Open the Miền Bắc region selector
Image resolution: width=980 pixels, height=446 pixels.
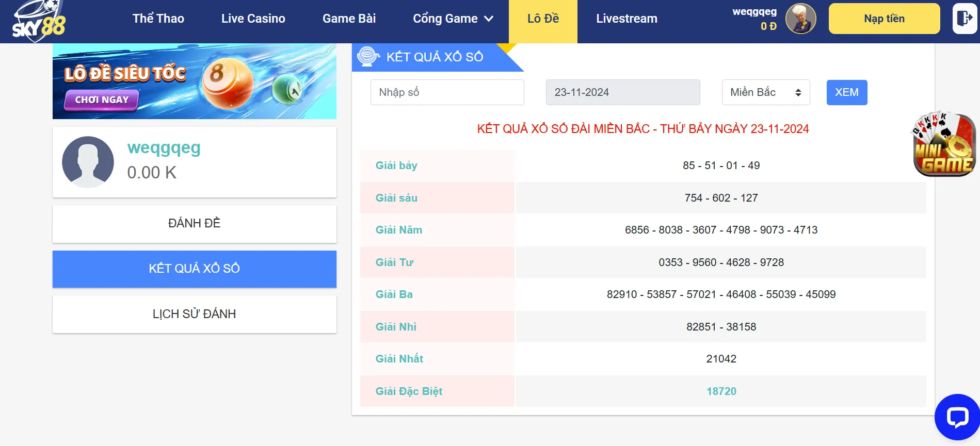765,92
